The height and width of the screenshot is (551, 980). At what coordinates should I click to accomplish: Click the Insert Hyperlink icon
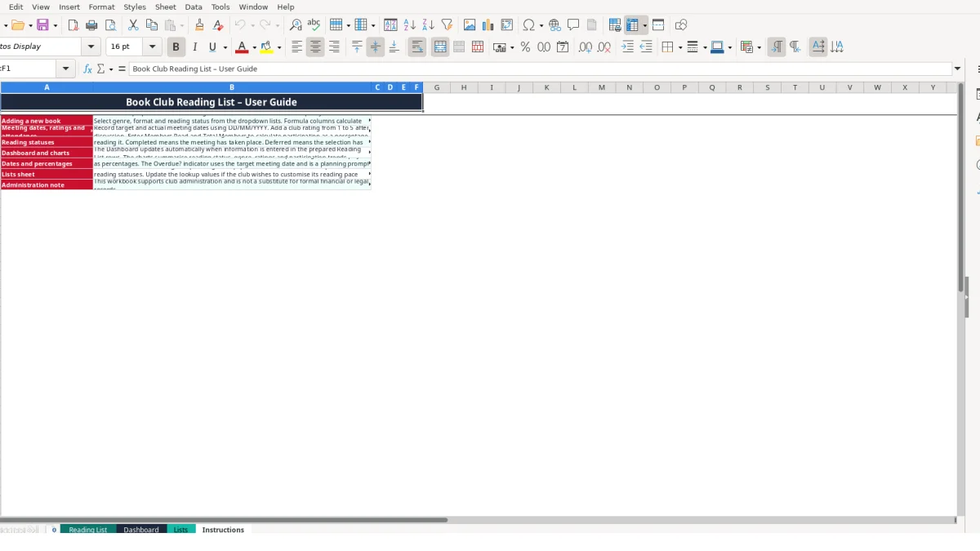555,25
